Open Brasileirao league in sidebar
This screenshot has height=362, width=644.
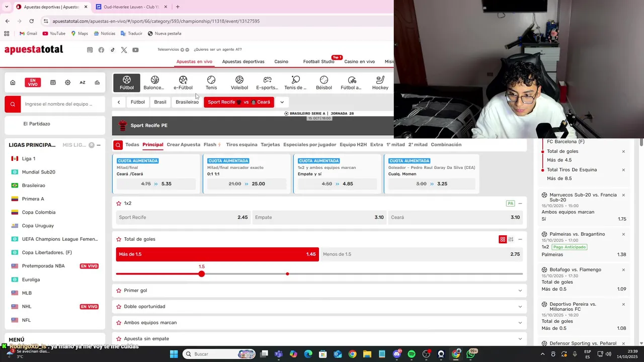pos(33,186)
